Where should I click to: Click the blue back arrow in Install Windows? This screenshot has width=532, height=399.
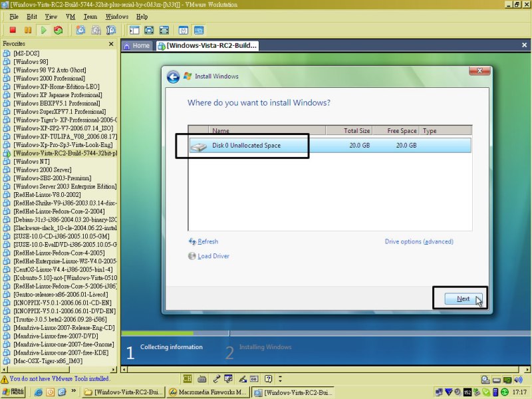173,76
